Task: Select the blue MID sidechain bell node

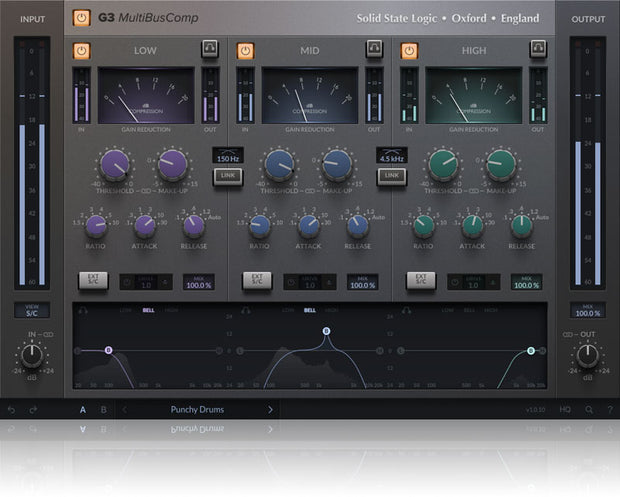Action: tap(326, 331)
